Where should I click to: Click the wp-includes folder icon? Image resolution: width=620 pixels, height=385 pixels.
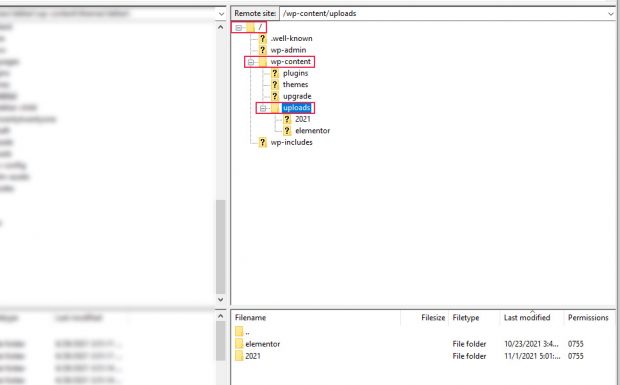263,142
